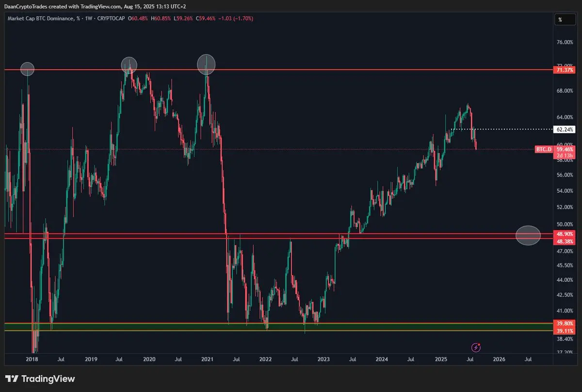Screen dimensions: 582x392
Task: Click the 44.00% axis value
Action: (x=566, y=280)
